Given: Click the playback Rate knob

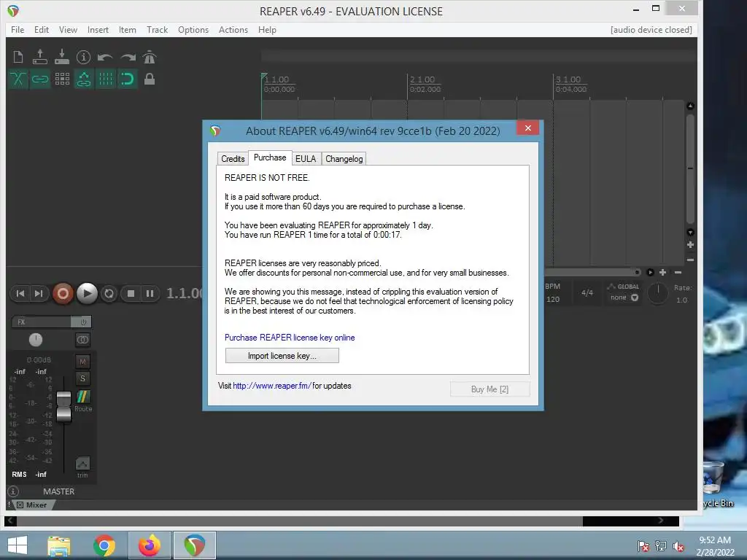Looking at the screenshot, I should [658, 293].
